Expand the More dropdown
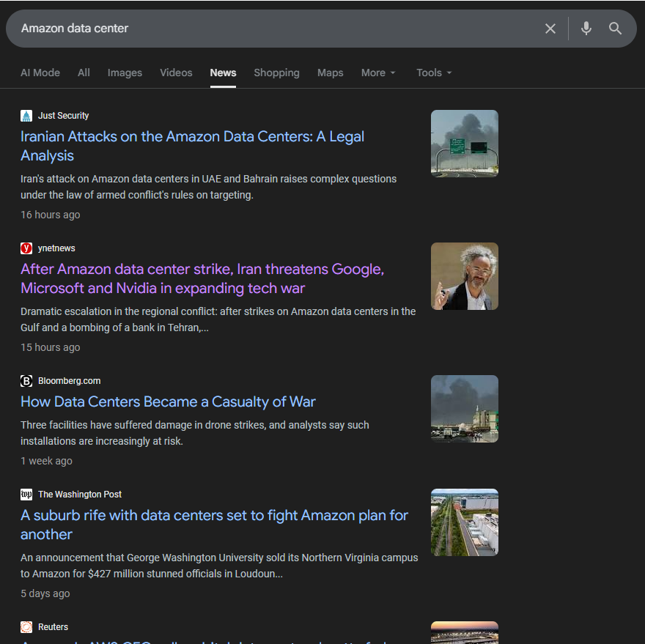This screenshot has width=645, height=644. click(378, 73)
